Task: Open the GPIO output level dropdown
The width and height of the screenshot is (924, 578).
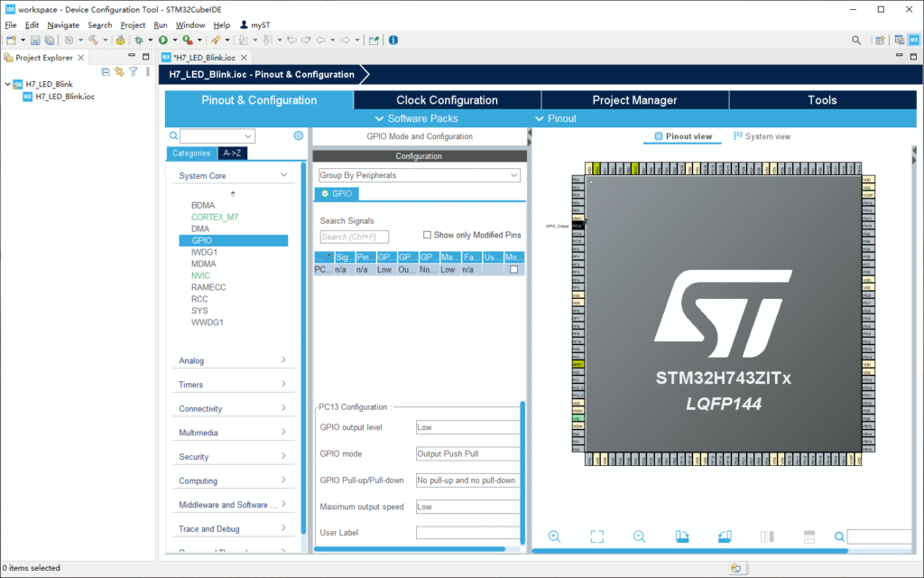Action: [468, 427]
